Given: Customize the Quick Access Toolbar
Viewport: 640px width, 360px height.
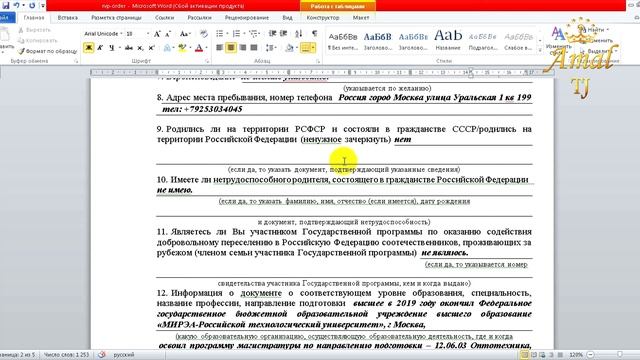Looking at the screenshot, I should (42, 5).
